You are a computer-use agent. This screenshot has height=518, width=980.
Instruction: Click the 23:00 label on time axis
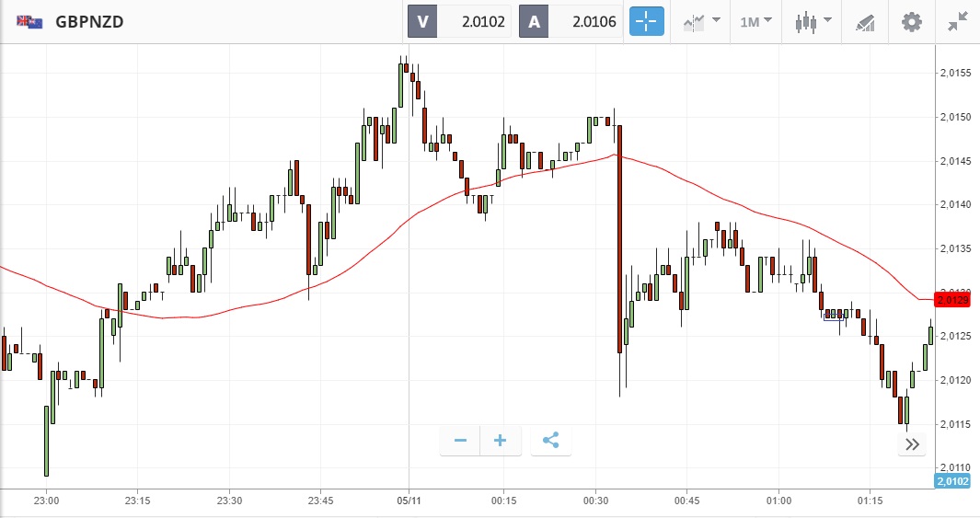pyautogui.click(x=46, y=501)
